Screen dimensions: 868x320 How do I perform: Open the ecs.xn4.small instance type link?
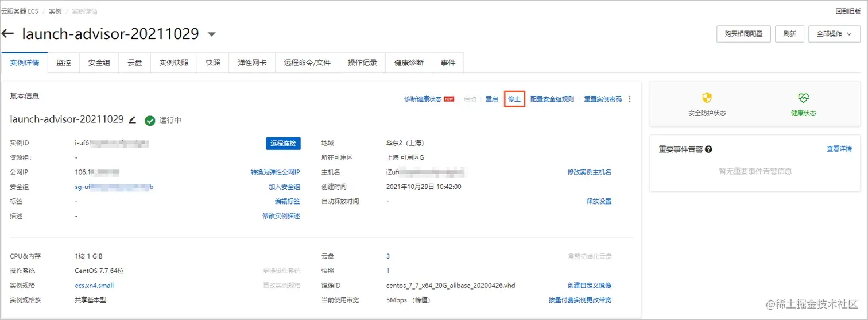pos(94,286)
